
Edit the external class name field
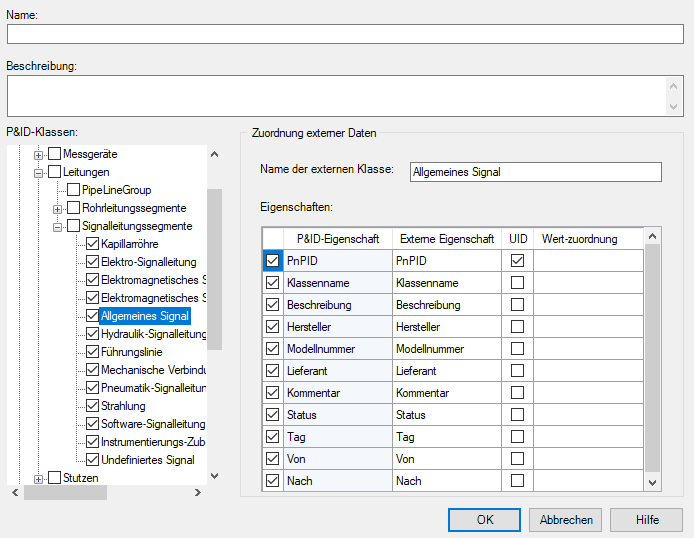coord(536,171)
